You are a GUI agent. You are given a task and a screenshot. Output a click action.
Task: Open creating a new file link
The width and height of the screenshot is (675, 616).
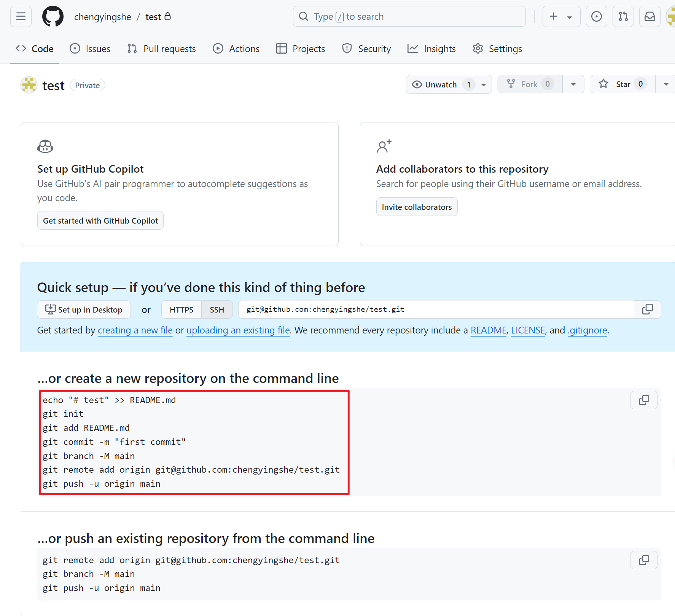[x=135, y=330]
